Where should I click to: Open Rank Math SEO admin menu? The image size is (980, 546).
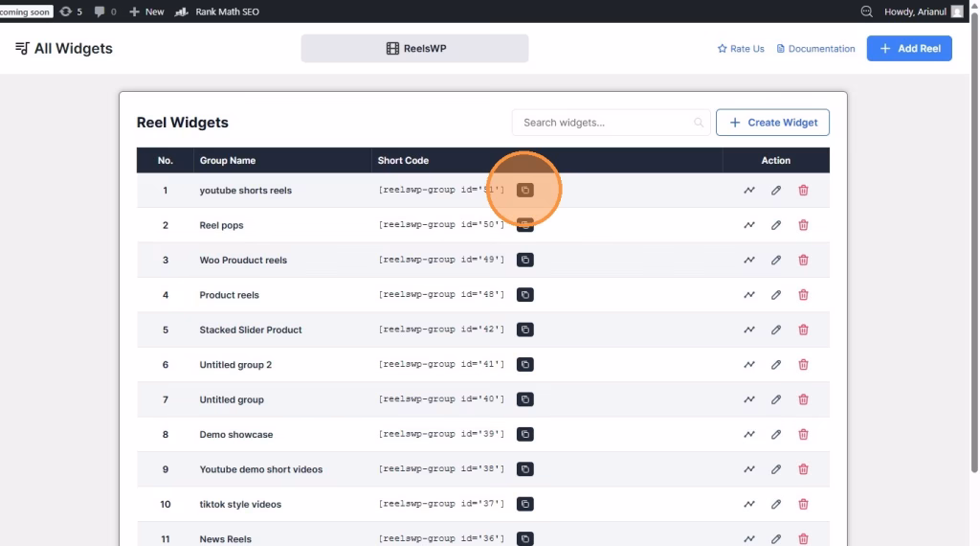[217, 11]
